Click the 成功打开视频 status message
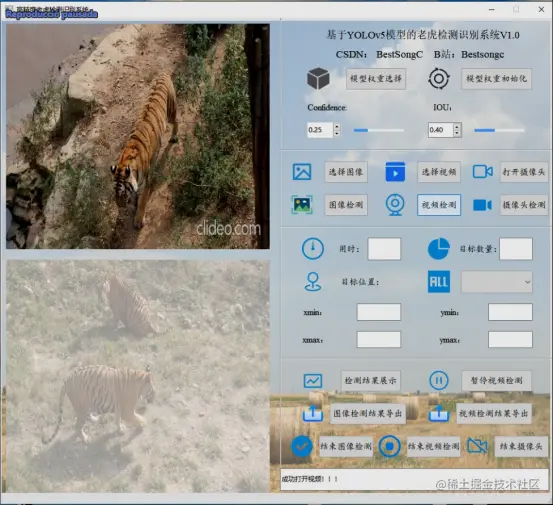The width and height of the screenshot is (554, 505). coord(310,479)
